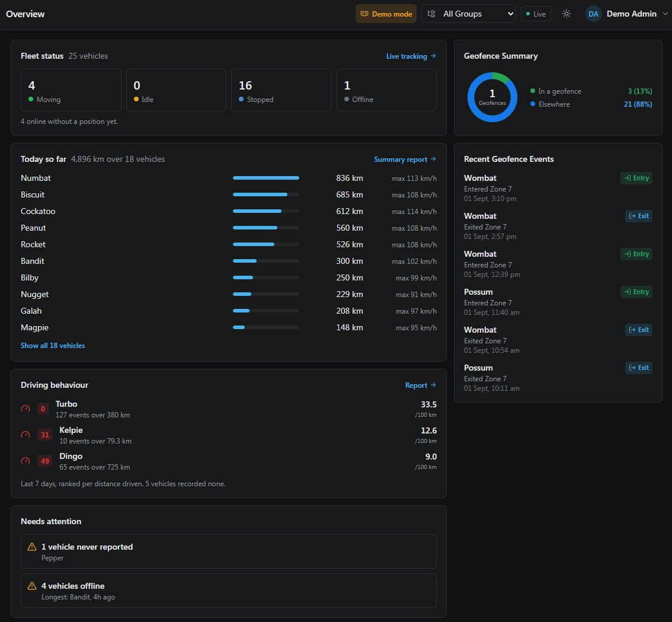Click the 612 km distance value

click(x=349, y=211)
